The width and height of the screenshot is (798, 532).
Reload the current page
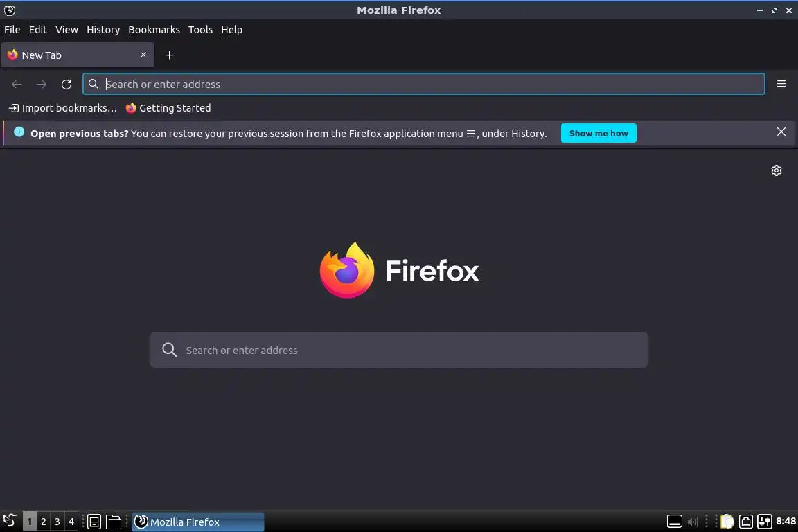(66, 84)
